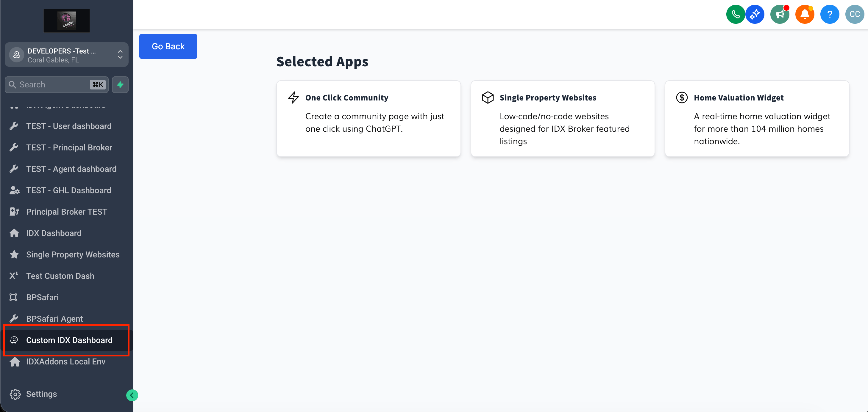The height and width of the screenshot is (412, 868).
Task: Click the blue help question mark icon
Action: (830, 15)
